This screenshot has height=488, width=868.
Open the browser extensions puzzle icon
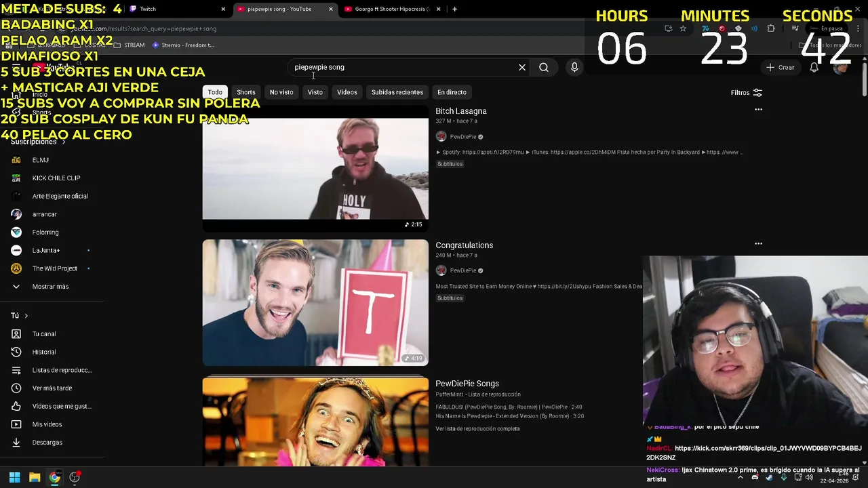pos(771,28)
